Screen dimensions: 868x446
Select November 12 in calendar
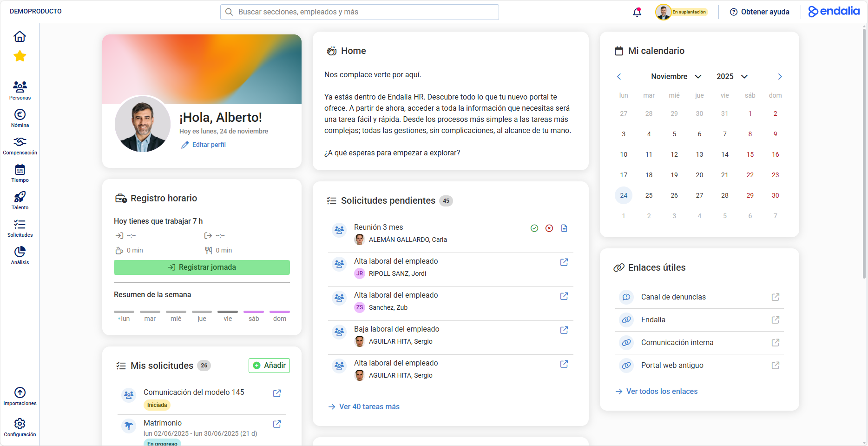pos(674,154)
